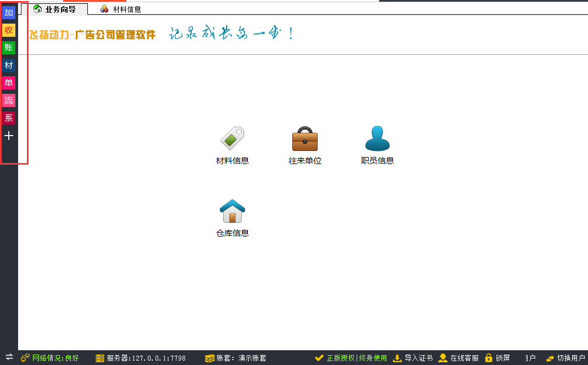588x365 pixels.
Task: Open 仓库信息 house icon
Action: click(x=232, y=211)
